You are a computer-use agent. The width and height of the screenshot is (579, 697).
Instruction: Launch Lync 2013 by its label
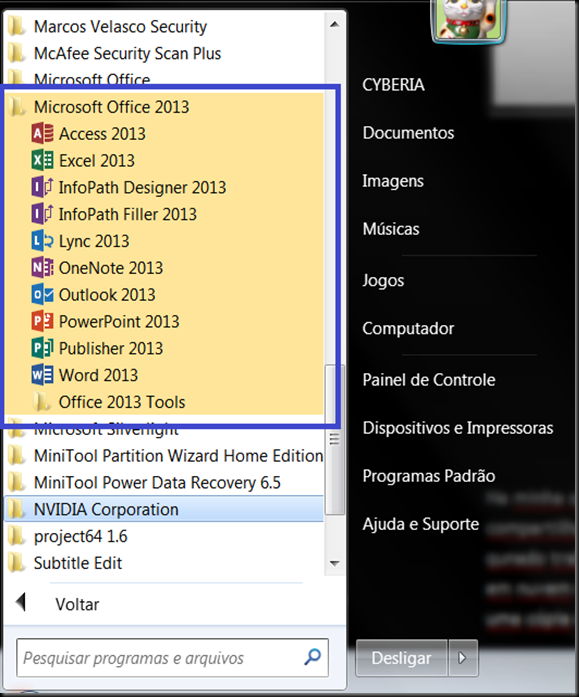click(x=94, y=241)
